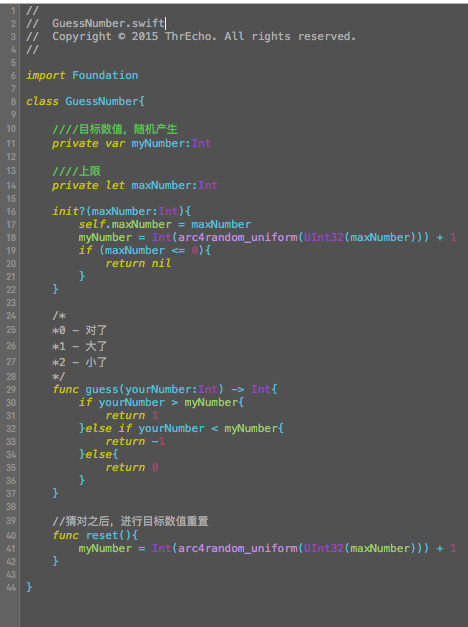Click the comment line '*2 - 小了'

[x=79, y=362]
